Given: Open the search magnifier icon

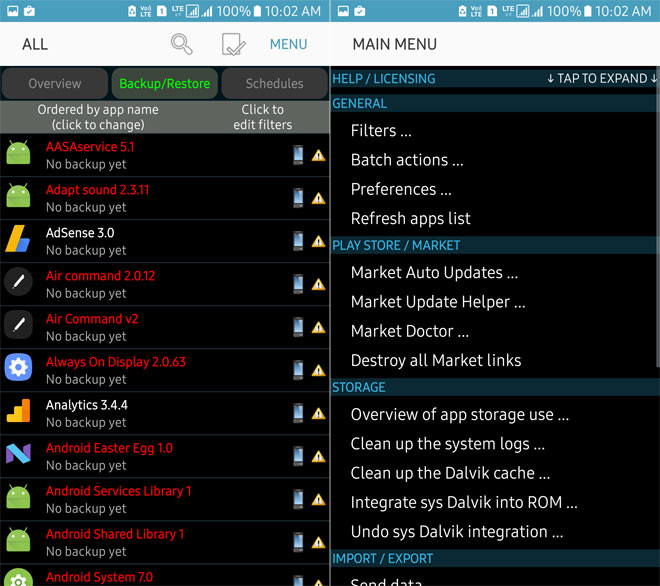Looking at the screenshot, I should (181, 44).
